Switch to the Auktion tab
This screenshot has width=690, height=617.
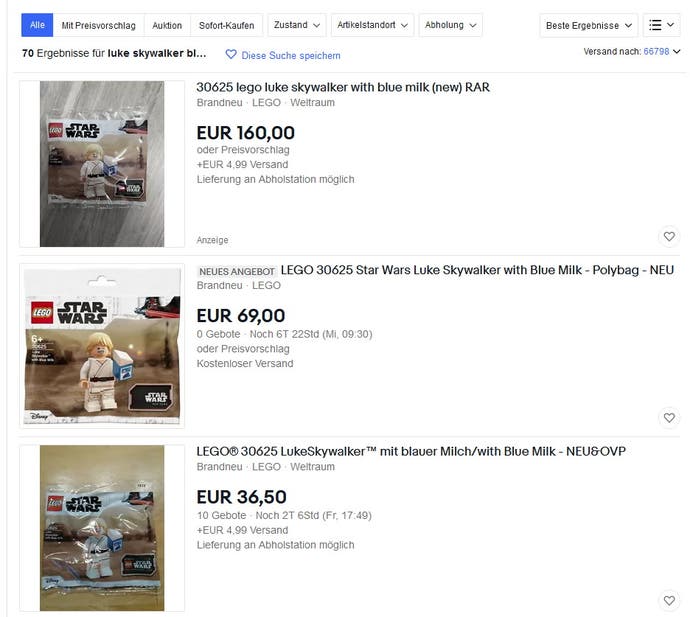pos(167,26)
